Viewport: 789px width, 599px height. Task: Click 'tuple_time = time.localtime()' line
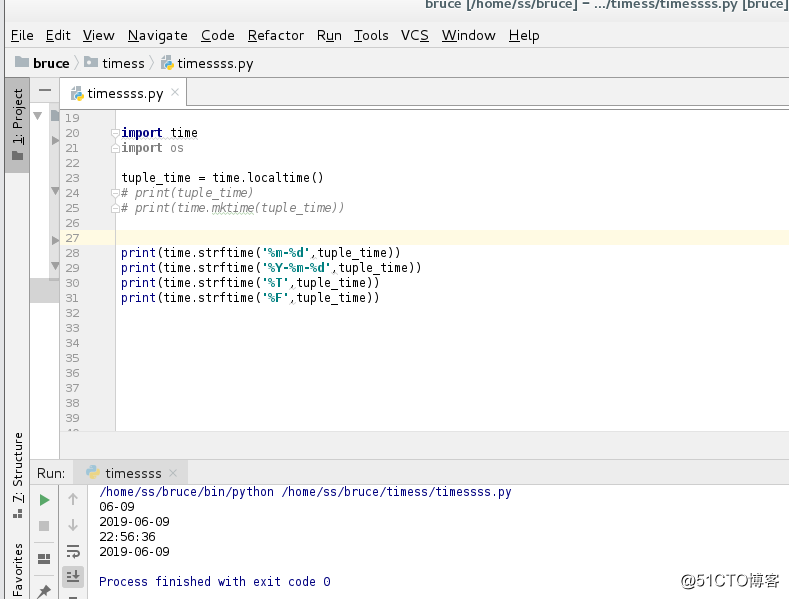[x=222, y=178]
